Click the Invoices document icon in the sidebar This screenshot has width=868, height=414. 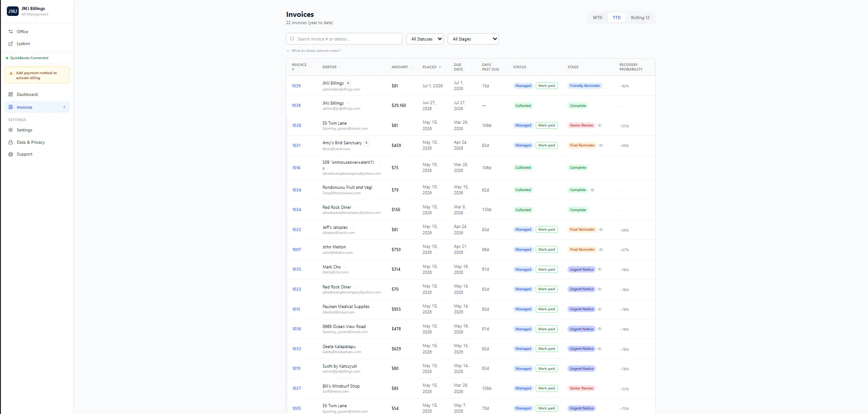click(10, 107)
